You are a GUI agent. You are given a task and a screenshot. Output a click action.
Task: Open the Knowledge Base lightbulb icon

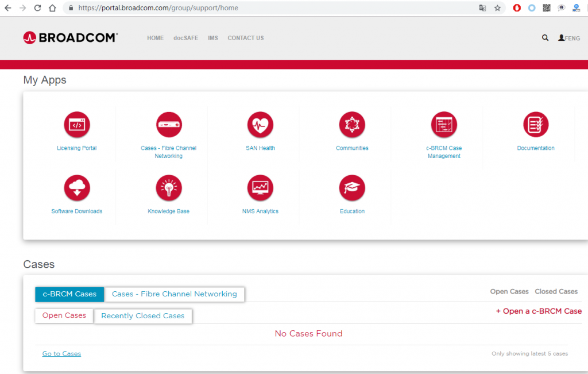(x=169, y=187)
